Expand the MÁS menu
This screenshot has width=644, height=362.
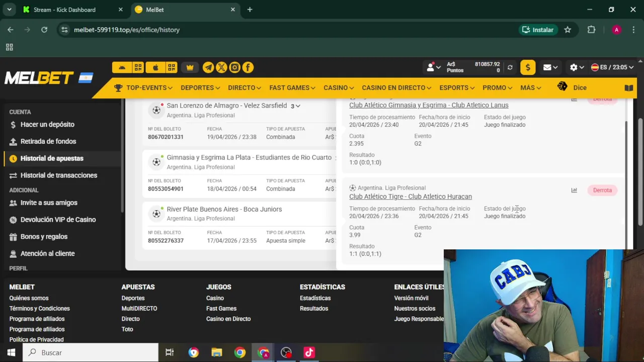[531, 87]
